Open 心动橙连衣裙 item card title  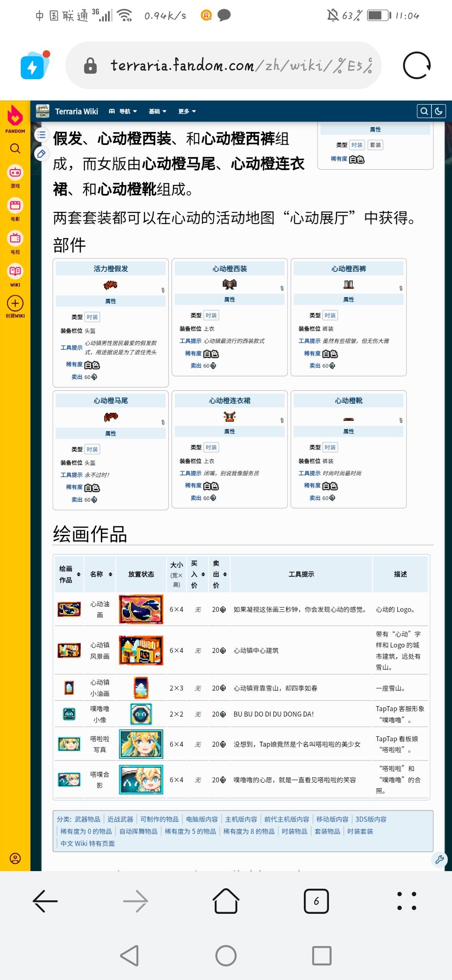[230, 401]
